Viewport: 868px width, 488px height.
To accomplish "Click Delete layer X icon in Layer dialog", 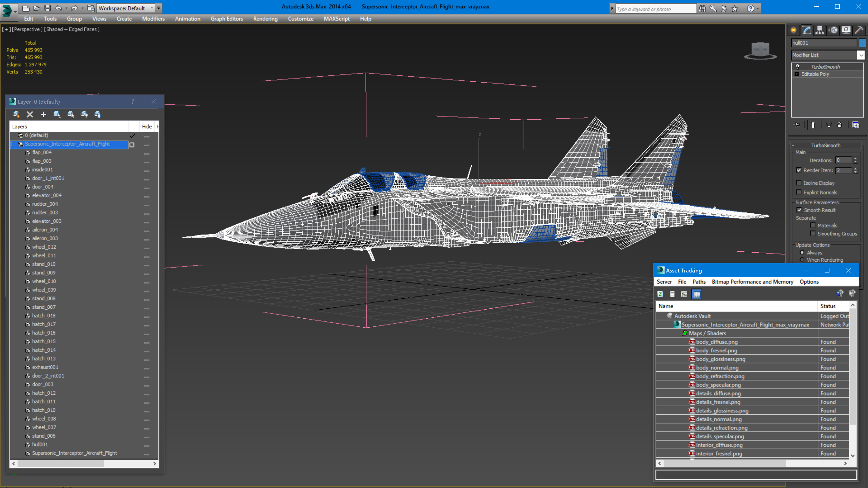I will (30, 115).
